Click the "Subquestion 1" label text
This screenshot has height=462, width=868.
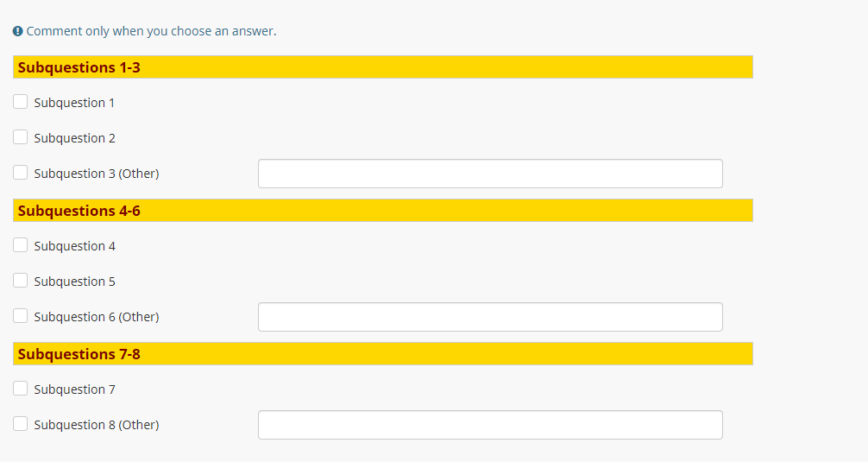tap(74, 103)
